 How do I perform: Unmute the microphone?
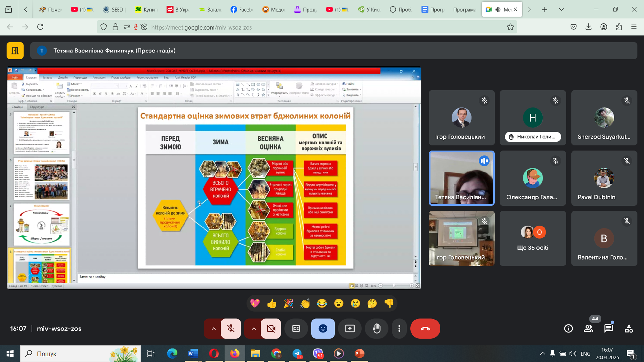(x=231, y=329)
